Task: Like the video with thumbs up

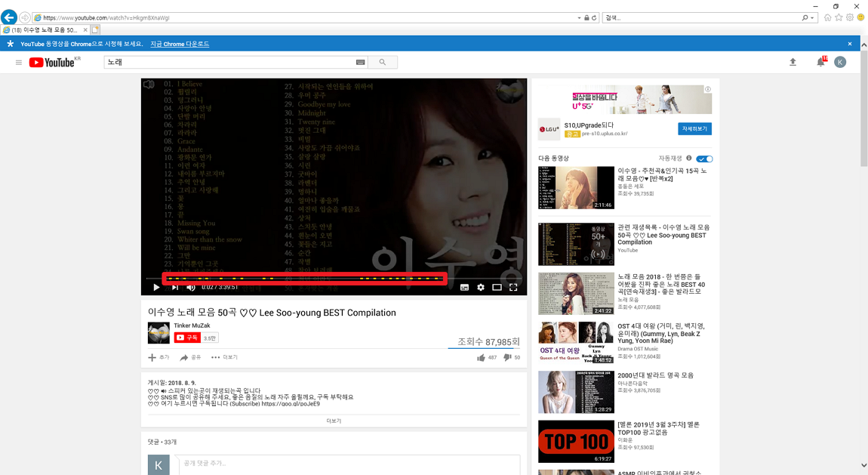Action: pyautogui.click(x=481, y=358)
